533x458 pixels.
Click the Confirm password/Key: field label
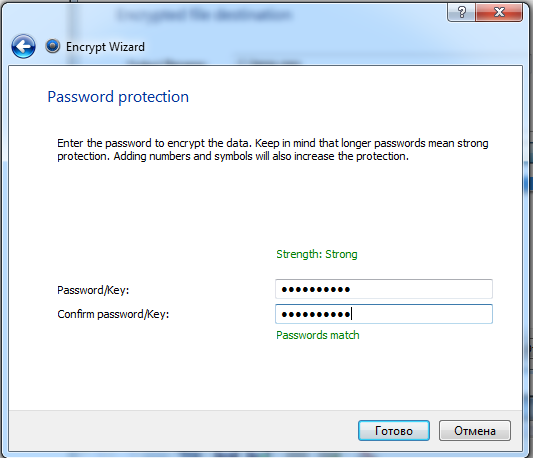(x=113, y=314)
